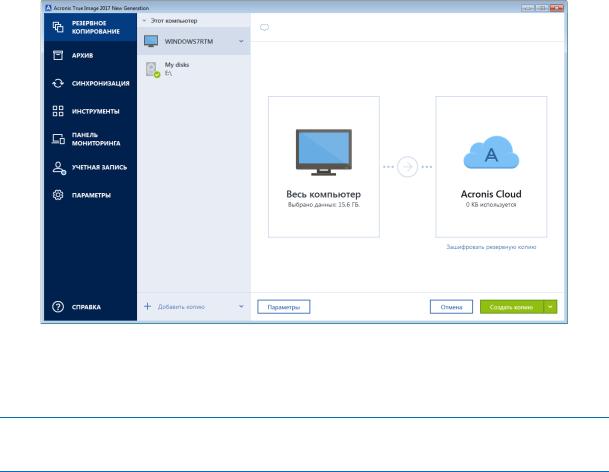The image size is (609, 472).
Task: Click the My disks drive icon
Action: click(x=152, y=70)
